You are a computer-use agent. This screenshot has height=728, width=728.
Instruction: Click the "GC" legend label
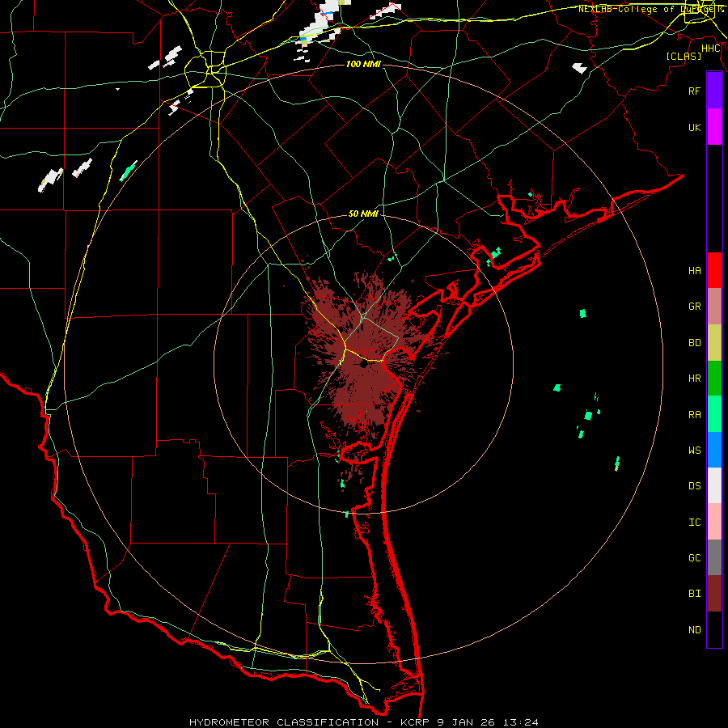click(x=694, y=558)
